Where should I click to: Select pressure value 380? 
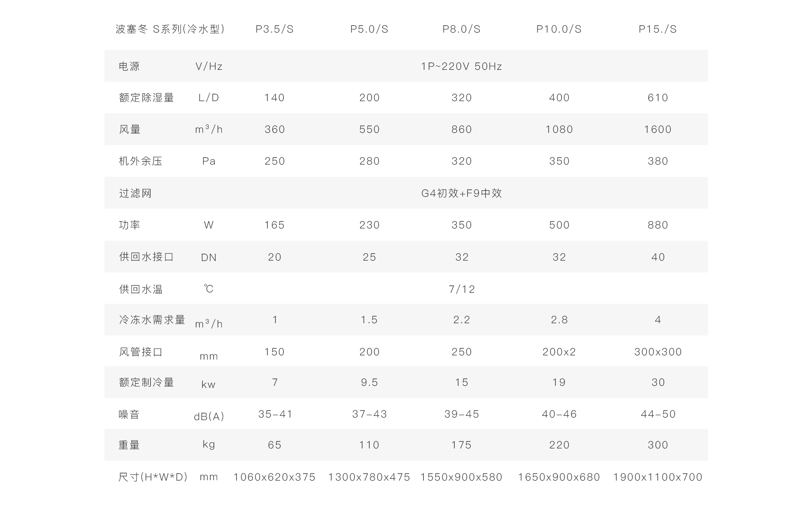(x=658, y=161)
